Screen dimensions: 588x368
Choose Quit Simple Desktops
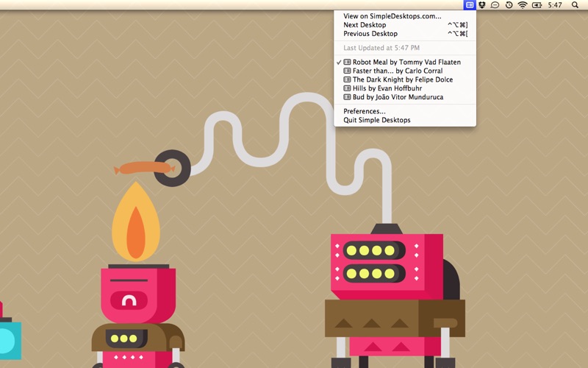(x=405, y=120)
